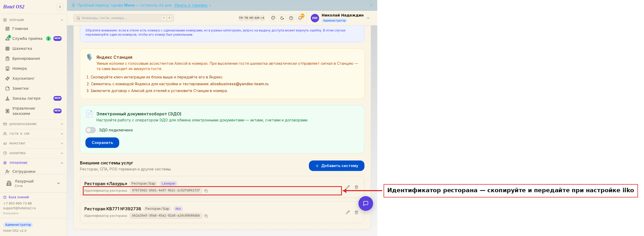Open Заметки in the sidebar
This screenshot has width=644, height=236.
click(x=33, y=88)
